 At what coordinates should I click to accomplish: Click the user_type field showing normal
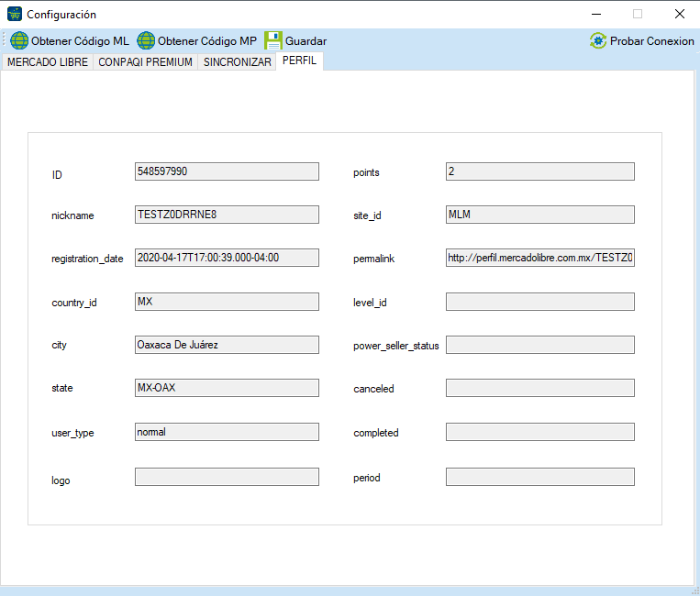click(227, 432)
